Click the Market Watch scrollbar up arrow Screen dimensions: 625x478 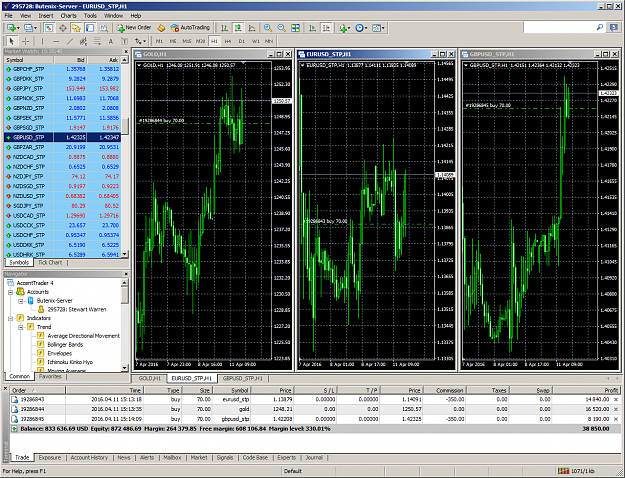(125, 60)
